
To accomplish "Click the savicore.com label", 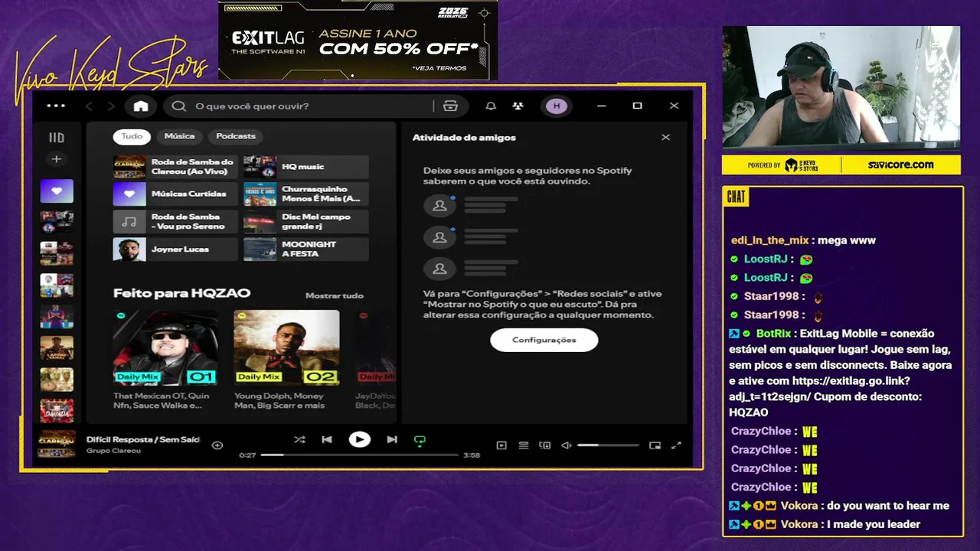I will pyautogui.click(x=900, y=165).
